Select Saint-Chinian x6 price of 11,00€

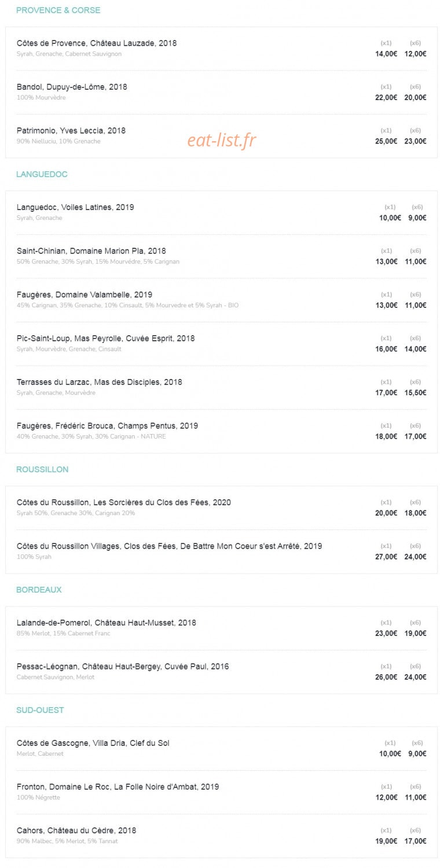tap(416, 262)
